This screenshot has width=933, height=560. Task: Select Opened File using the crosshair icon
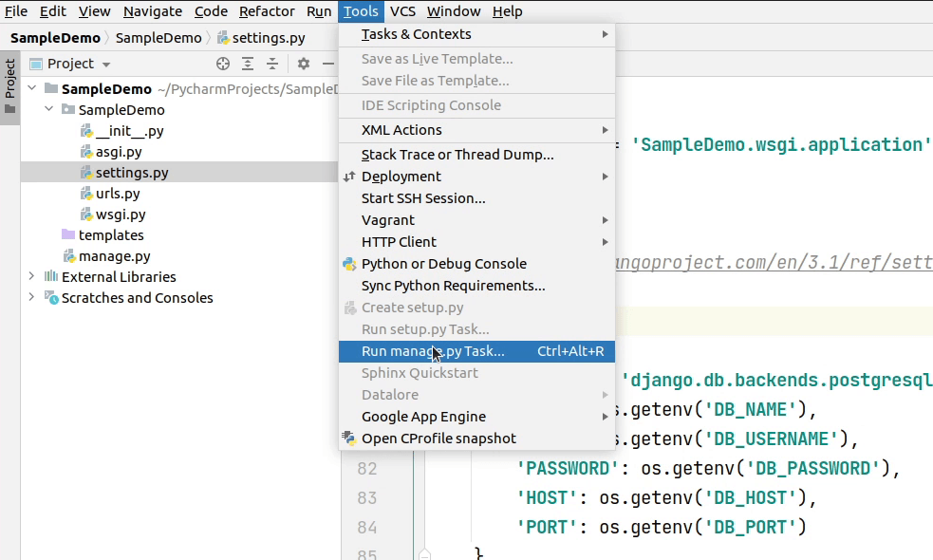point(223,64)
